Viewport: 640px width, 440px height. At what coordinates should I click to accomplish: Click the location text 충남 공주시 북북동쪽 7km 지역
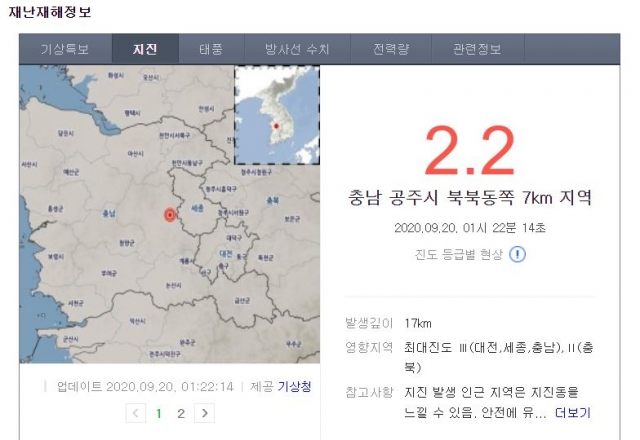[470, 198]
